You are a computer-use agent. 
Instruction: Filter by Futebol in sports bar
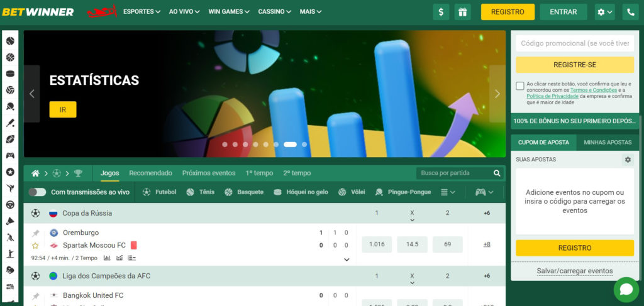[159, 192]
